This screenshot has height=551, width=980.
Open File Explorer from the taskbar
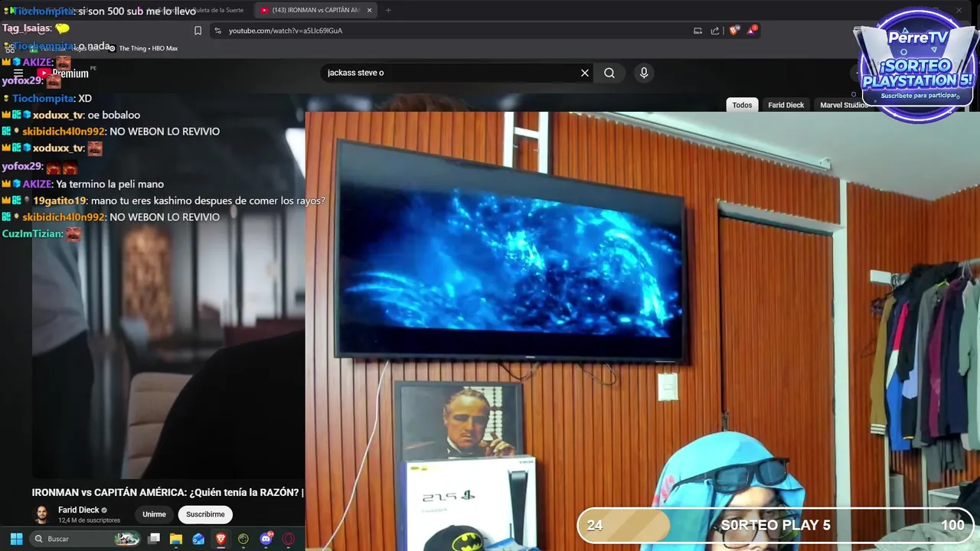click(x=176, y=539)
